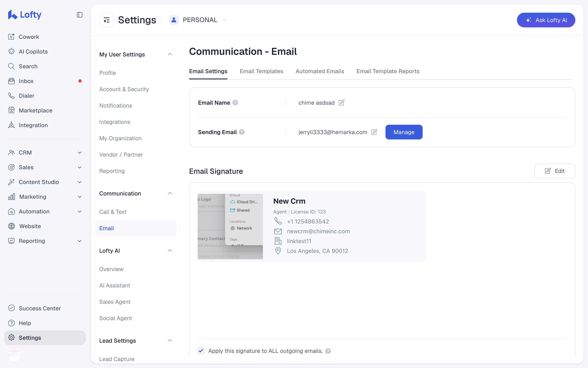
Task: Open AI Copilots robot icon
Action: 11,51
